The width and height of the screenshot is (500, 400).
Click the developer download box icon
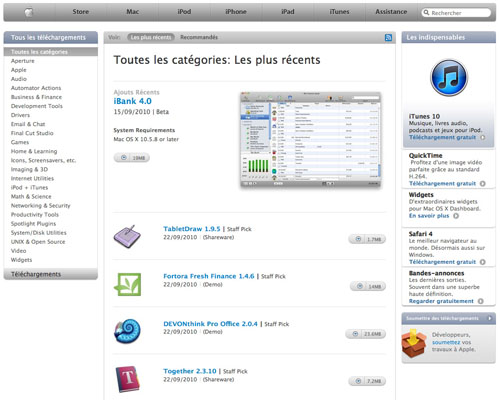pyautogui.click(x=414, y=343)
